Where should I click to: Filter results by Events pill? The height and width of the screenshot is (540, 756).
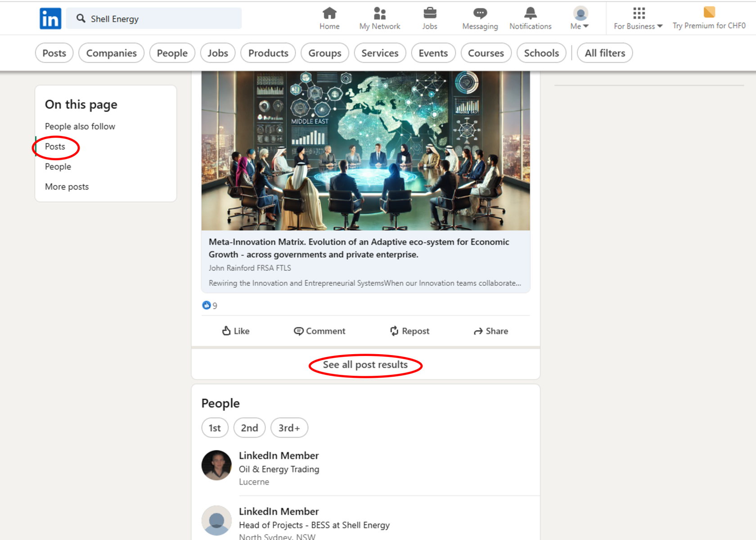point(433,53)
